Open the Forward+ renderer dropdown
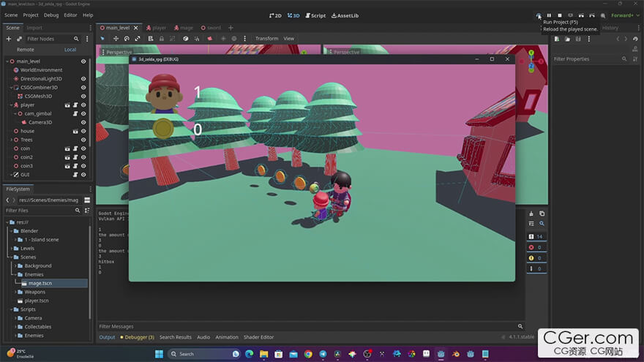 (625, 15)
